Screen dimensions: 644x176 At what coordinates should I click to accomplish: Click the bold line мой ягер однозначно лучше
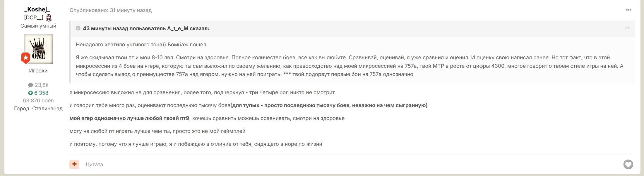pyautogui.click(x=129, y=118)
